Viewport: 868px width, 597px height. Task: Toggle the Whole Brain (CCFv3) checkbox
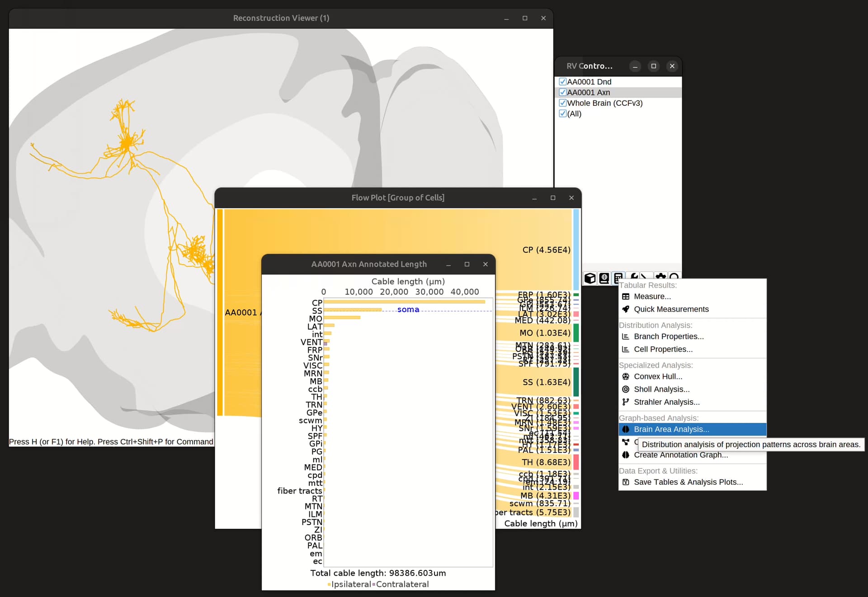click(563, 103)
